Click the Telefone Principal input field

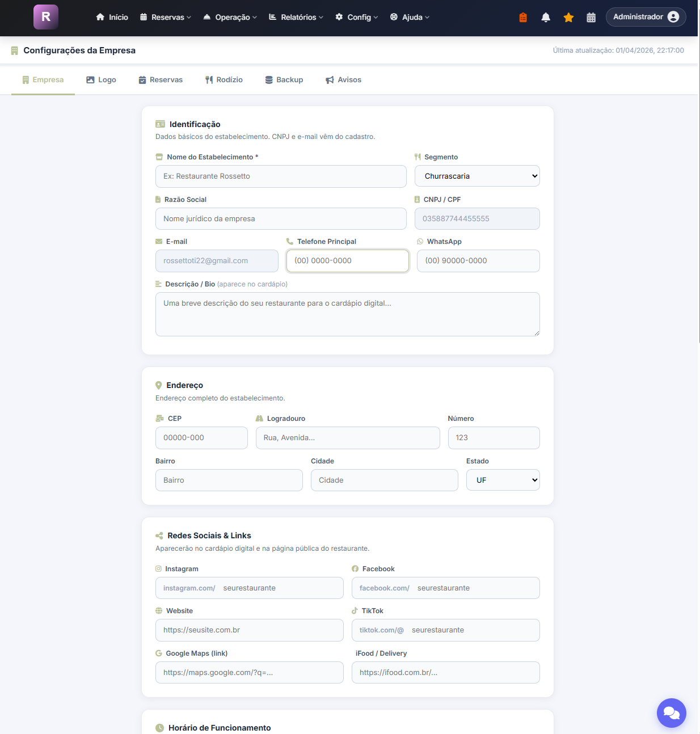pyautogui.click(x=347, y=260)
